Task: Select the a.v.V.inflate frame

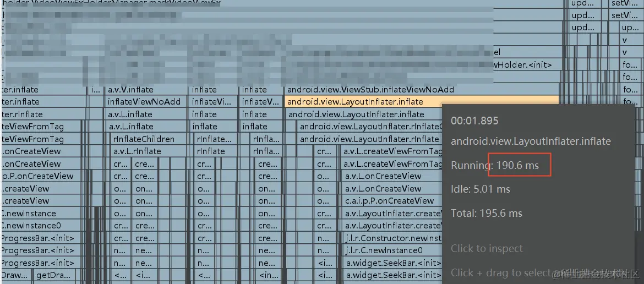Action: pos(146,90)
